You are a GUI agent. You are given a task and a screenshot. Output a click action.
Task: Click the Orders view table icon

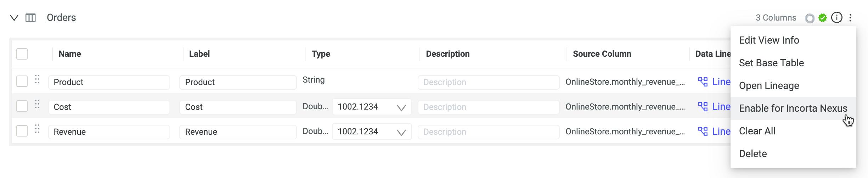31,18
